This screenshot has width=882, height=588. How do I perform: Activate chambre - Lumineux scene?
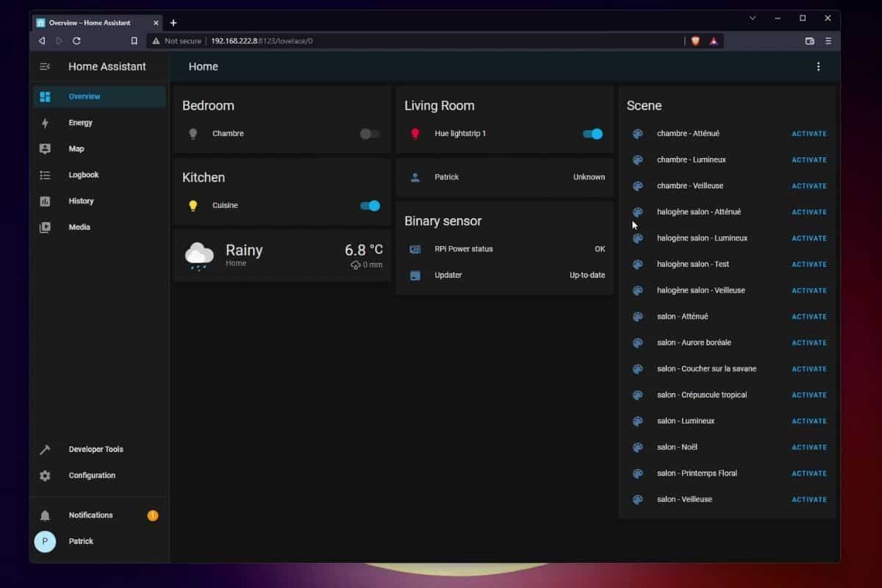coord(809,159)
